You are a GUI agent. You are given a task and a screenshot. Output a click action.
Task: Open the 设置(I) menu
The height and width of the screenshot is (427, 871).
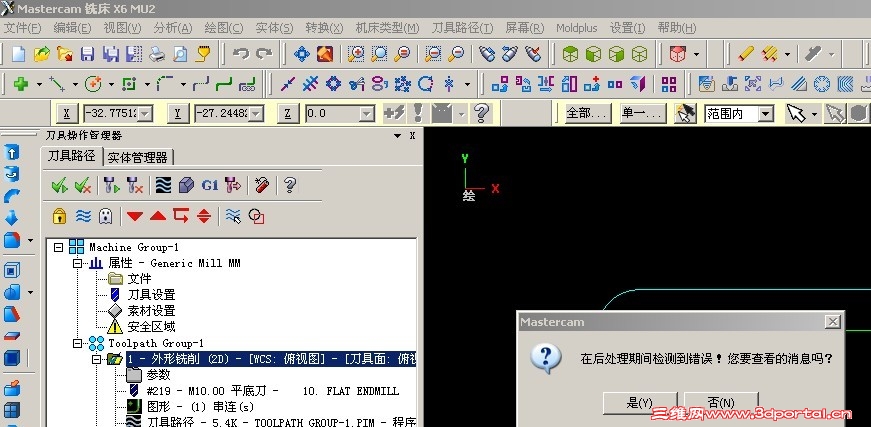[x=628, y=28]
